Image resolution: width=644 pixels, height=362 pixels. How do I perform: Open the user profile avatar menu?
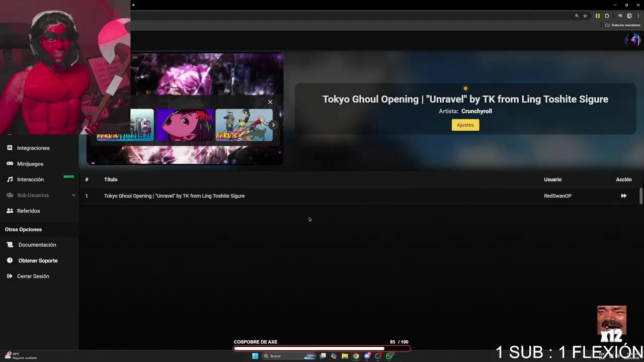(x=632, y=40)
